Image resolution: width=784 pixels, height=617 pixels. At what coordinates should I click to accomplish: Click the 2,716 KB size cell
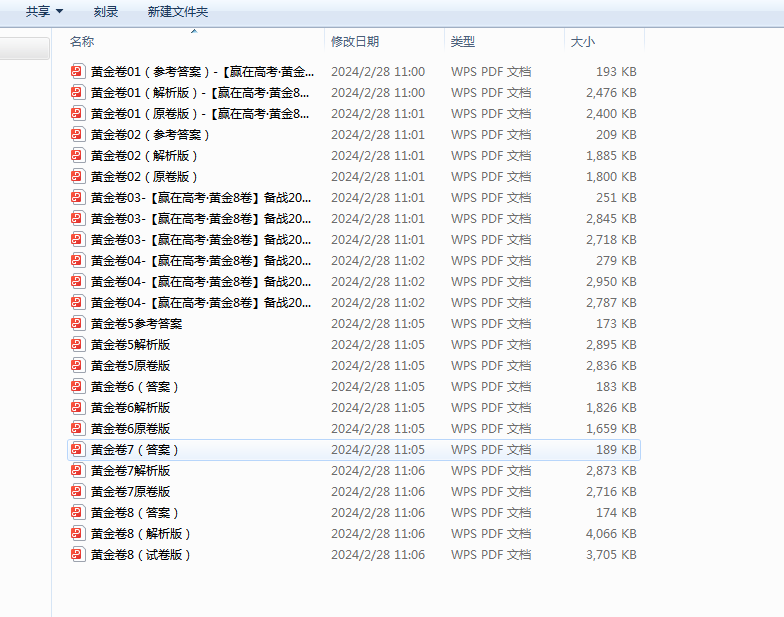click(x=611, y=492)
